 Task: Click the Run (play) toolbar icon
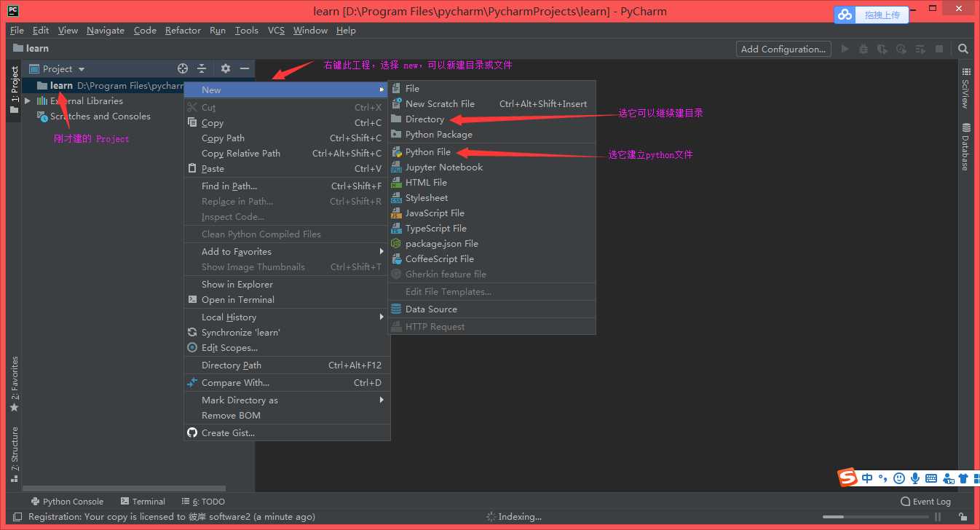point(845,49)
